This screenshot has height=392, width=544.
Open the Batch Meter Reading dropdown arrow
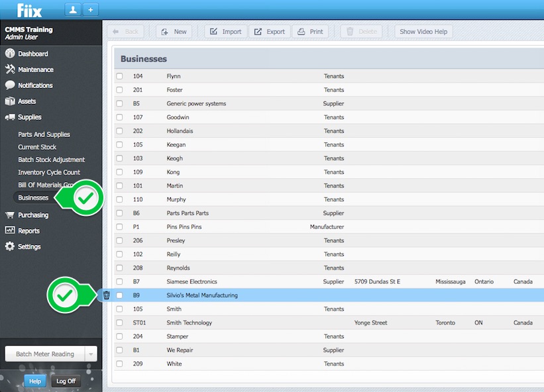tap(91, 354)
